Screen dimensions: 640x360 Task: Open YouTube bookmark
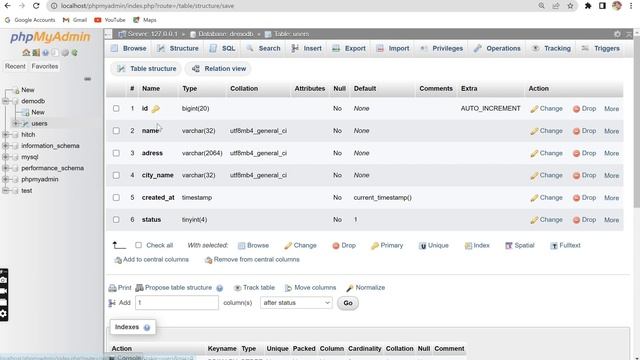(x=110, y=20)
